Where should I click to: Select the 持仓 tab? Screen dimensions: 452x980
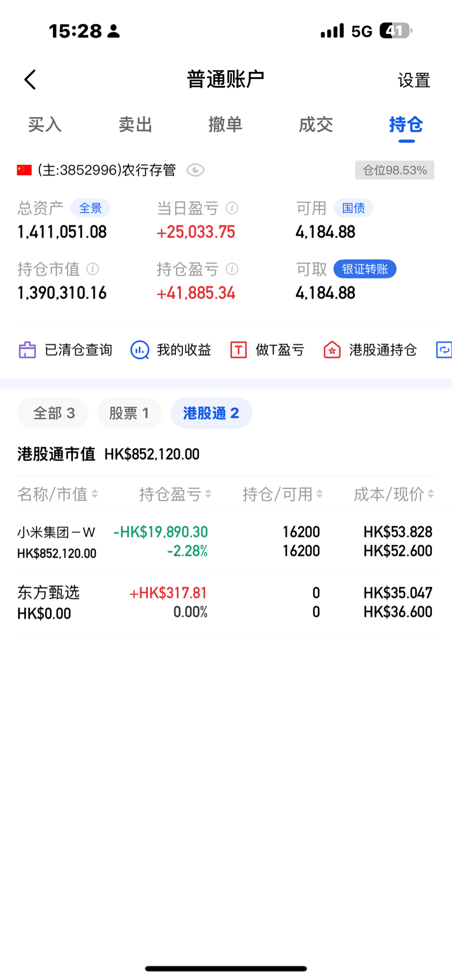coord(406,124)
